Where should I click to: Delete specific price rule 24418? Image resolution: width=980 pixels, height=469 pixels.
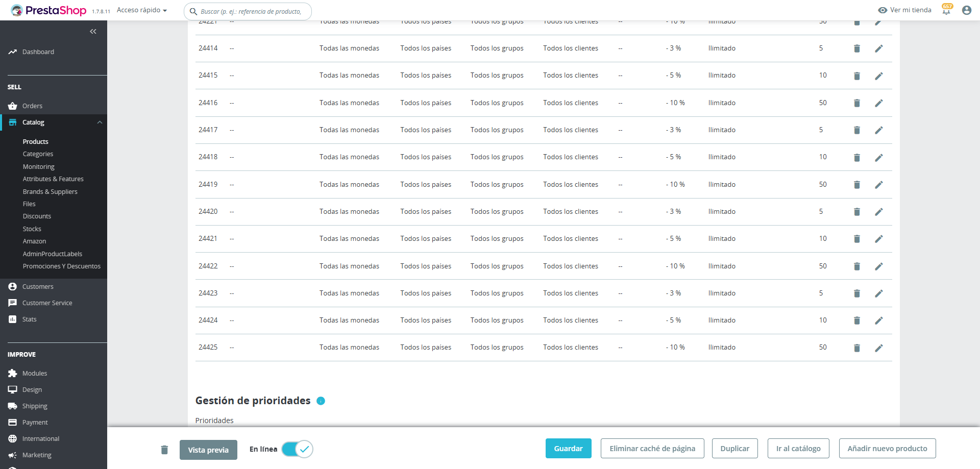[x=857, y=157]
